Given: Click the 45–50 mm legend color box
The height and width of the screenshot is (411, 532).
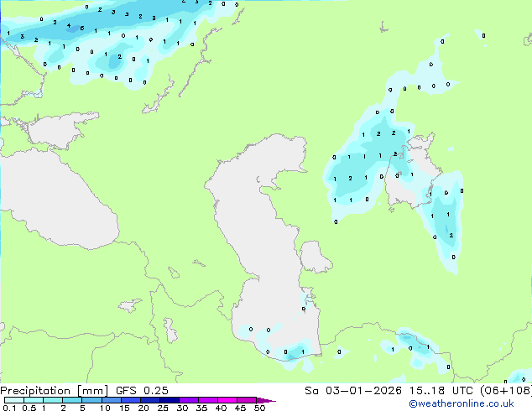Looking at the screenshot, I should [247, 400].
